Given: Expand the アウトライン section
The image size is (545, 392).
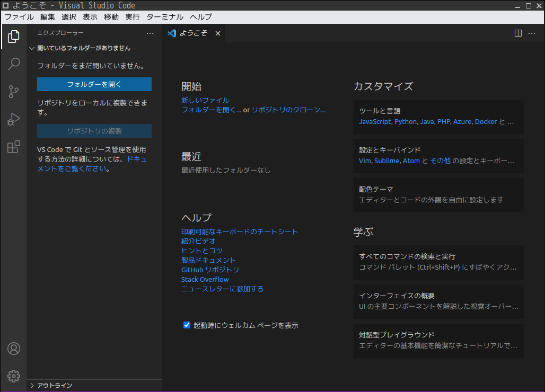Looking at the screenshot, I should pyautogui.click(x=94, y=386).
